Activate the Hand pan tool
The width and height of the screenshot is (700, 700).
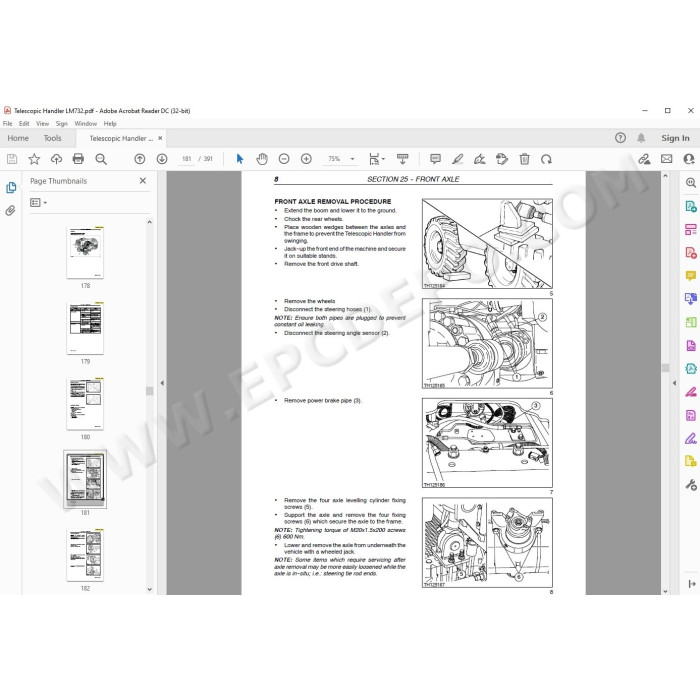[262, 159]
